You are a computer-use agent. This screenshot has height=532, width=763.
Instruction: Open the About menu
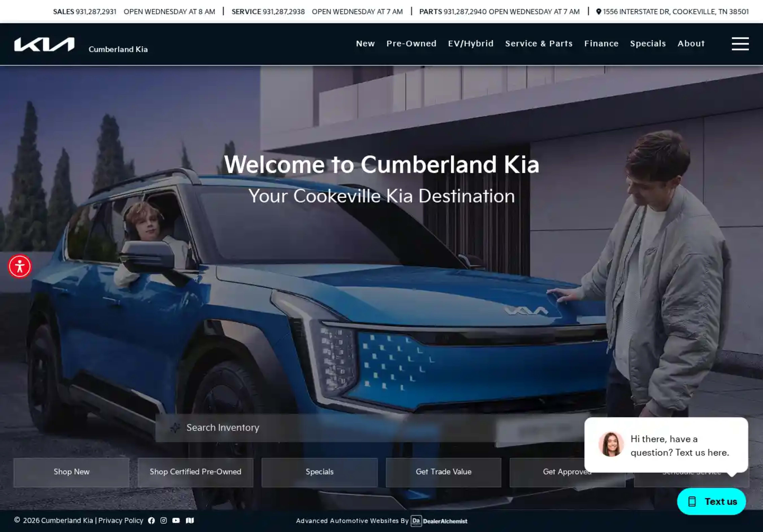coord(691,44)
